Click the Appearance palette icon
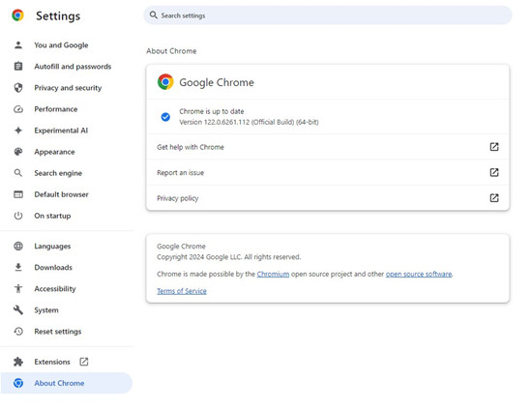Screen dimensions: 532x410 tap(18, 152)
